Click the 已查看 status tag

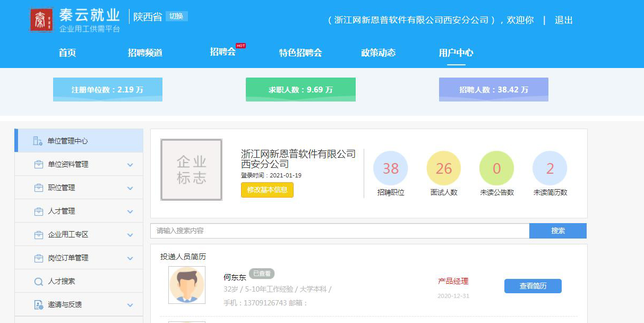[262, 274]
